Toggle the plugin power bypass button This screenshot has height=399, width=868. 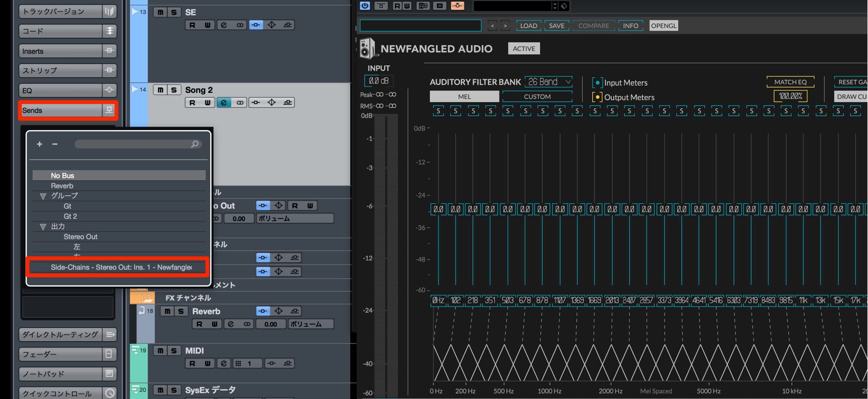pos(365,5)
